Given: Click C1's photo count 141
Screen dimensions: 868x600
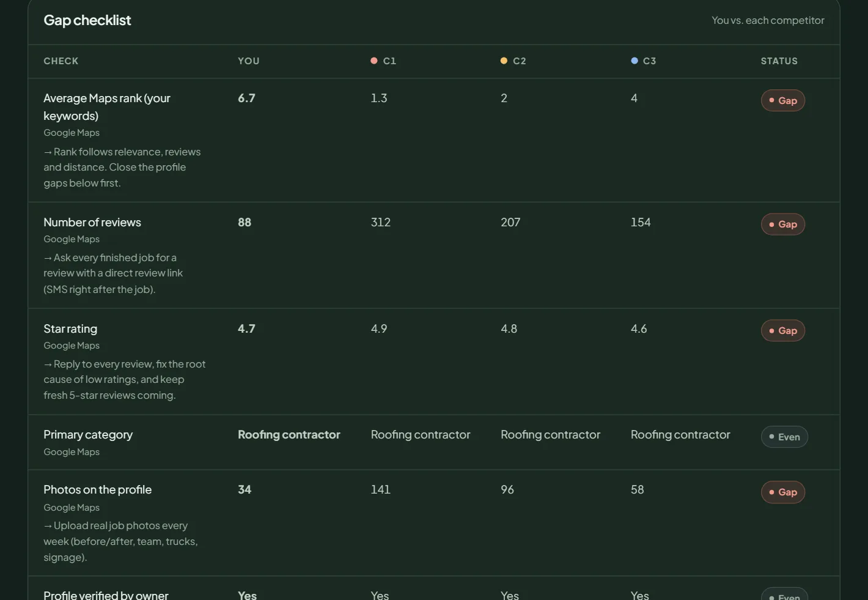Looking at the screenshot, I should 380,489.
